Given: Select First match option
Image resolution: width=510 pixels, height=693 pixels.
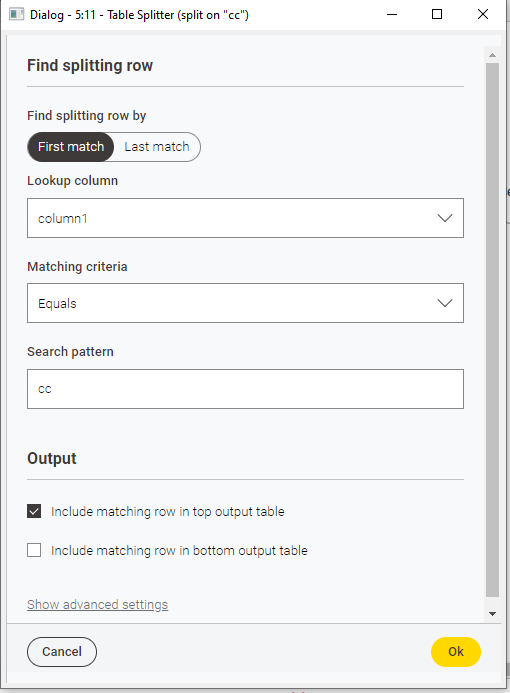Looking at the screenshot, I should tap(71, 147).
